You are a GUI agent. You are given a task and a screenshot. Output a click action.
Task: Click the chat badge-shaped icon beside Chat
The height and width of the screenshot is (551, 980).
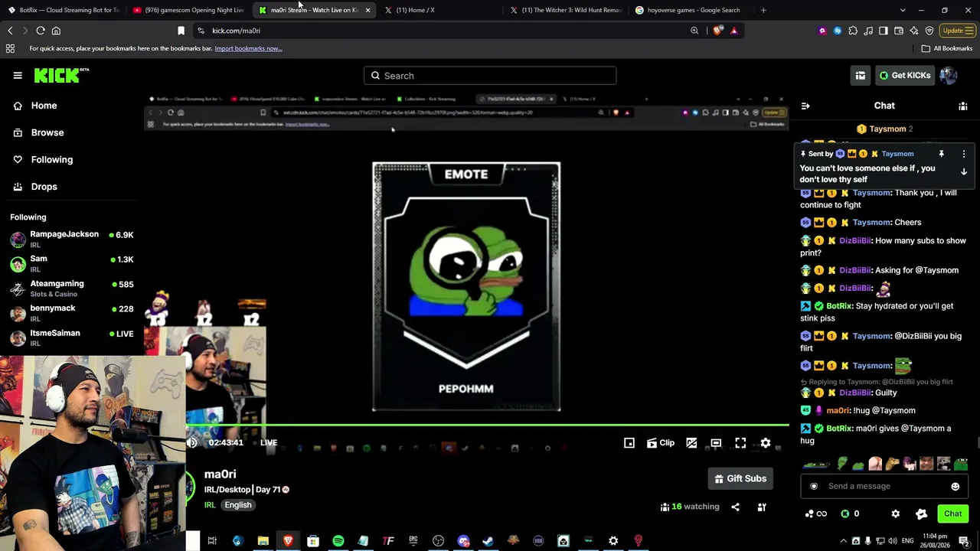[x=922, y=514]
